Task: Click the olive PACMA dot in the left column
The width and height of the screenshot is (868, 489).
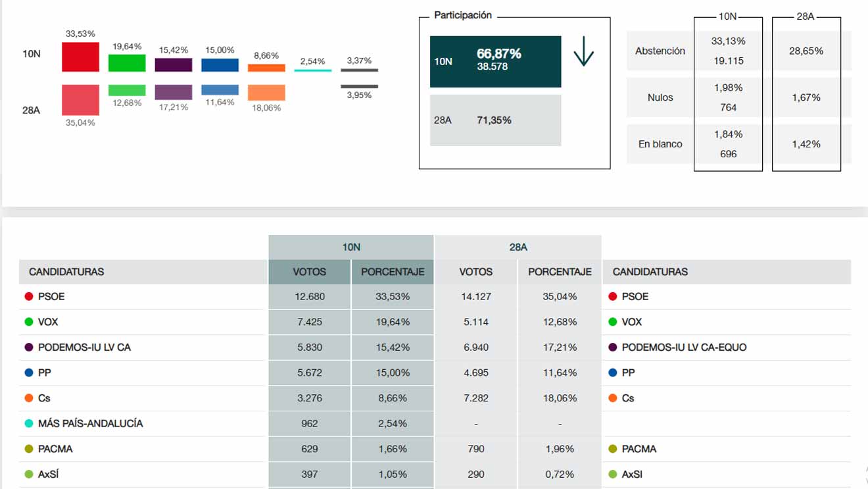Action: 29,449
